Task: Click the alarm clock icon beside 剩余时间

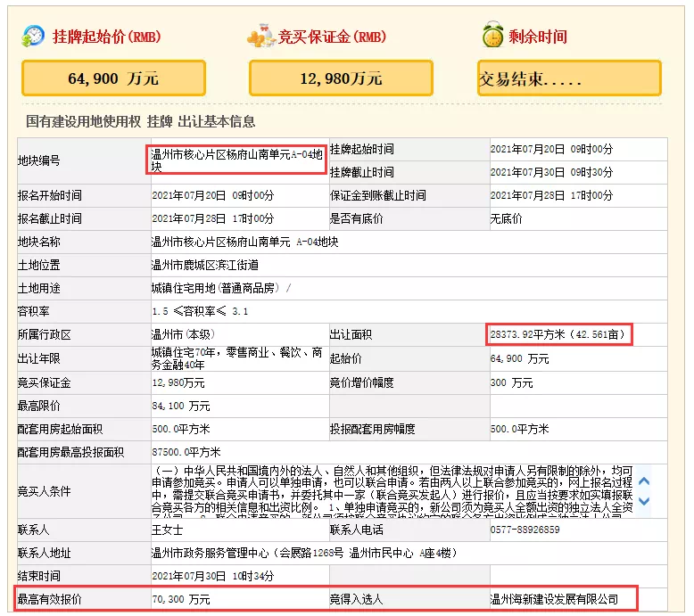Action: point(491,37)
